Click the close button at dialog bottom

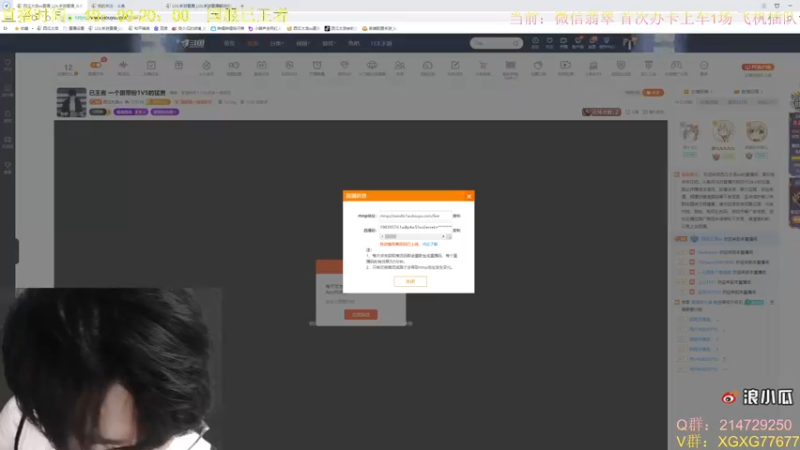click(410, 281)
